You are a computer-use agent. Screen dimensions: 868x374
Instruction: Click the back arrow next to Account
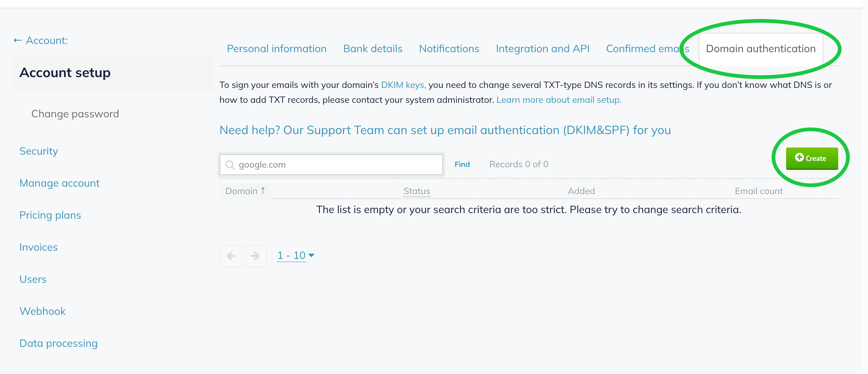(x=17, y=40)
